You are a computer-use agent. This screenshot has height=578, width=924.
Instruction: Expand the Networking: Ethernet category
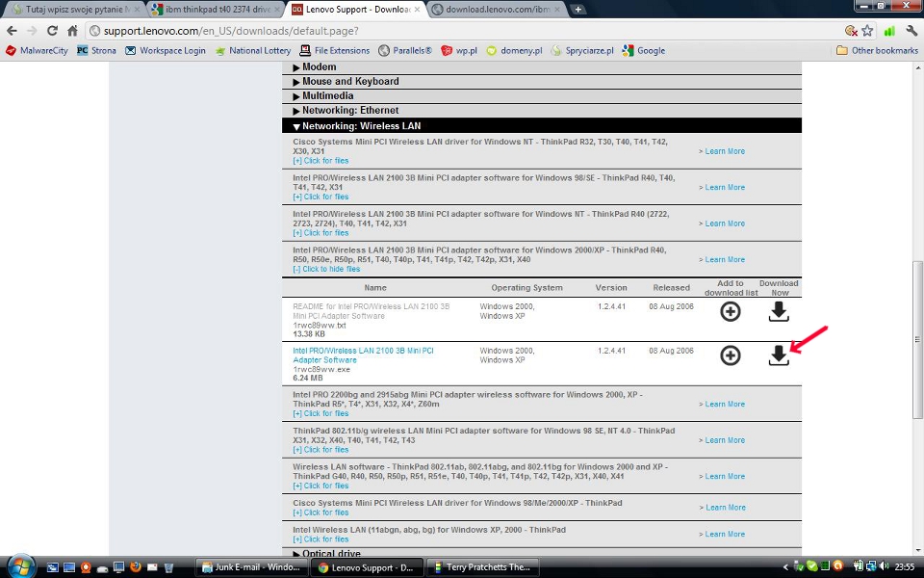[542, 110]
